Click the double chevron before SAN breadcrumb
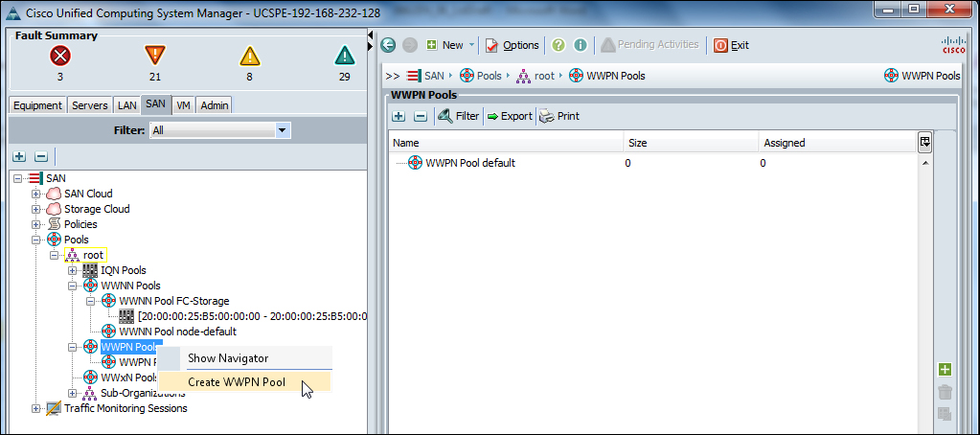The height and width of the screenshot is (435, 980). click(x=393, y=77)
